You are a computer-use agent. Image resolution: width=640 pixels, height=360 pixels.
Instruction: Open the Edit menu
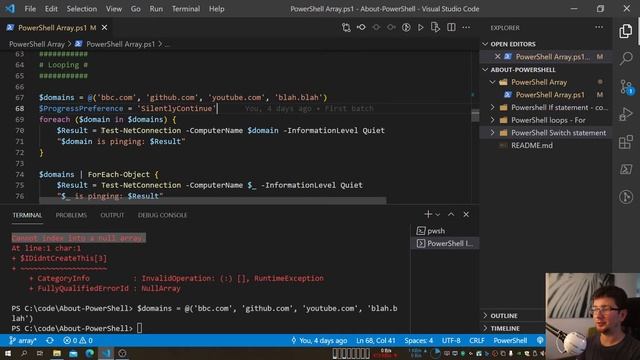tap(51, 9)
